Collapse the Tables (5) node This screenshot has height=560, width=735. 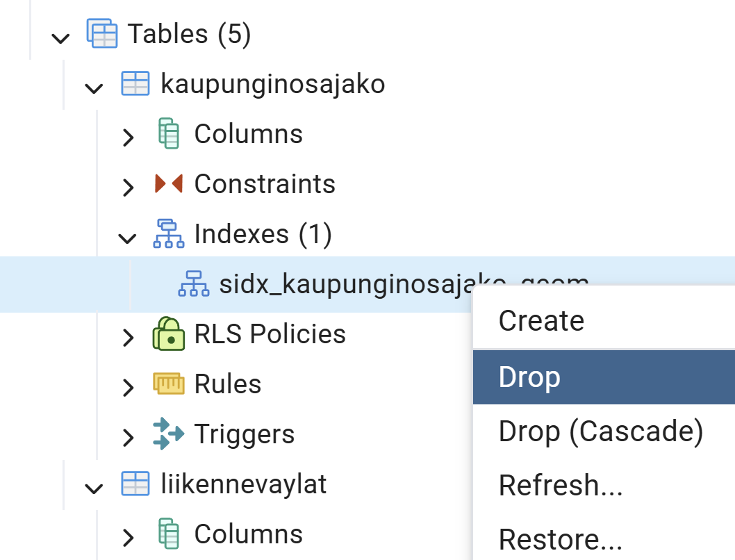(x=60, y=36)
